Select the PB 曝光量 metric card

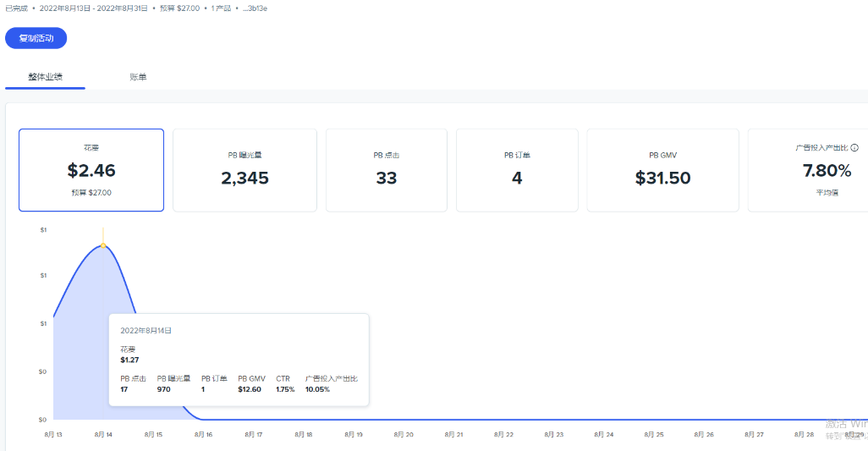pyautogui.click(x=244, y=170)
